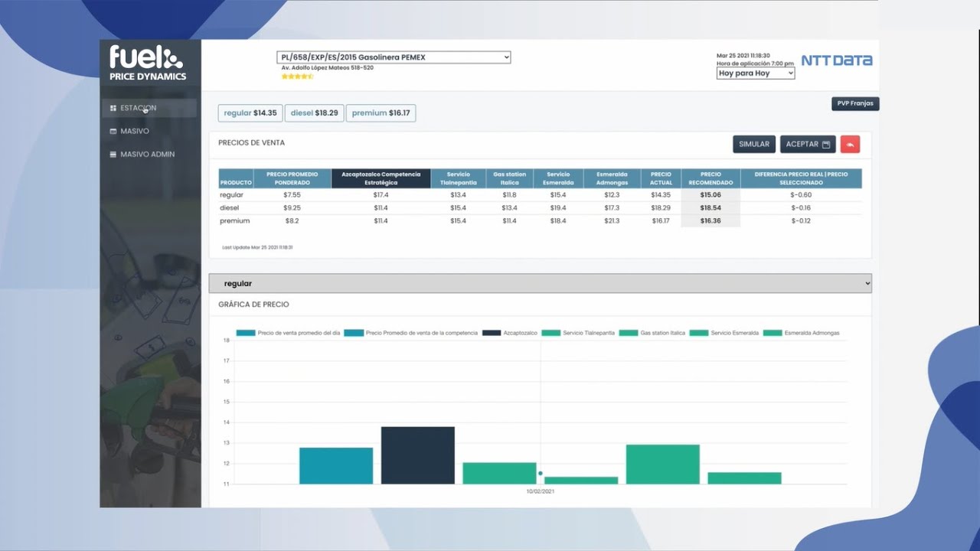Click the NTT DATA logo
The image size is (980, 551).
point(837,60)
